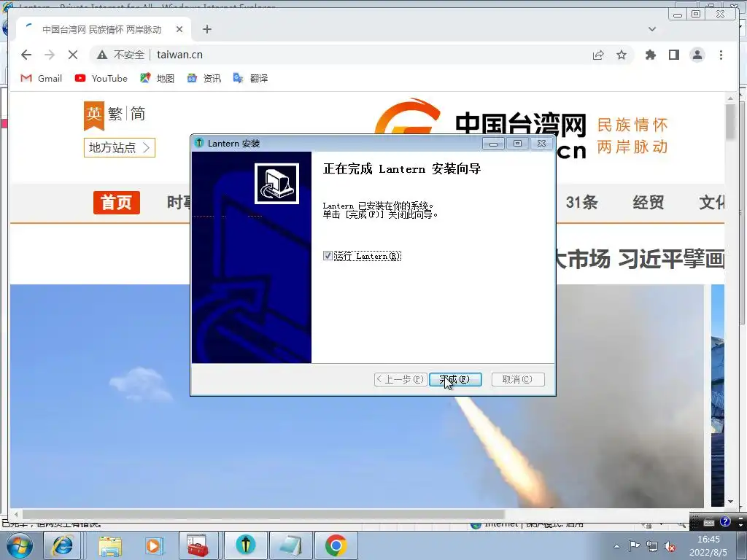Screen dimensions: 747x560
Task: Click the 上一步(P) back button
Action: click(x=400, y=379)
